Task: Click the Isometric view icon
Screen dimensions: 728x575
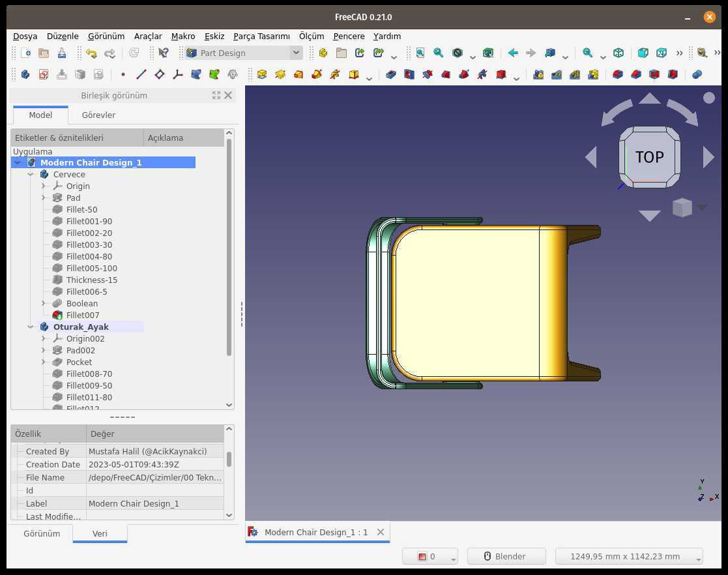Action: click(x=619, y=53)
